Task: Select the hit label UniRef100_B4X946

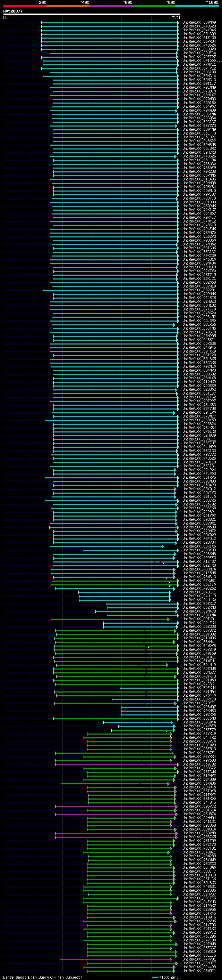Action: 199,30
